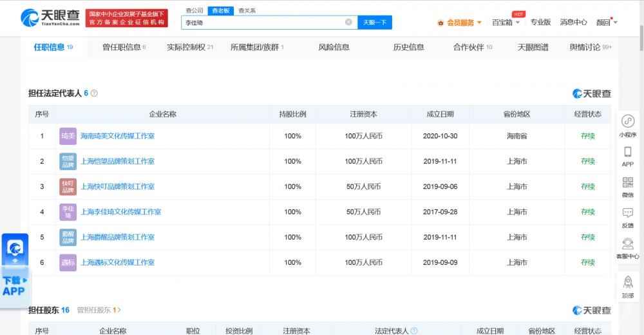Open the 曾任职信息 tab
This screenshot has height=335, width=644.
124,47
